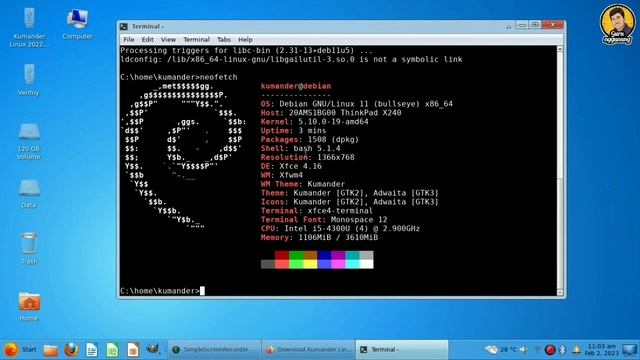This screenshot has height=360, width=640.
Task: Click the DE: Xfce 4.16 line
Action: click(291, 166)
